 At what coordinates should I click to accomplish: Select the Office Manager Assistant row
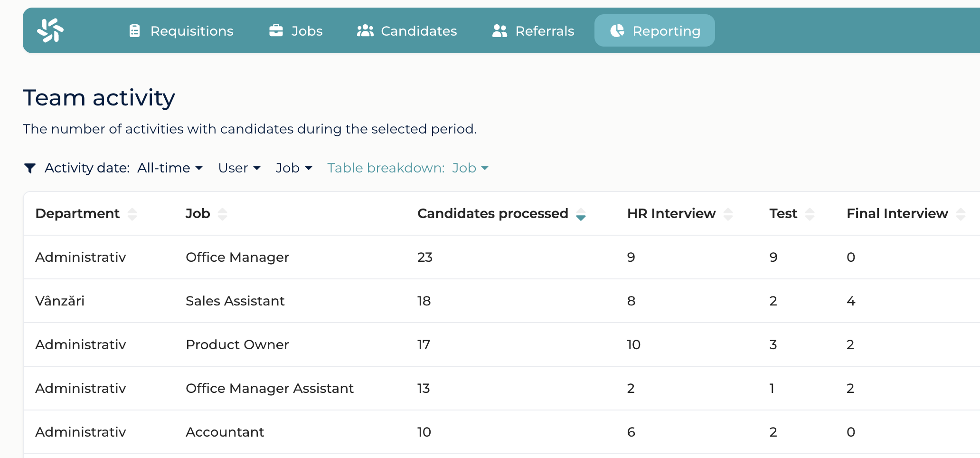(x=501, y=388)
